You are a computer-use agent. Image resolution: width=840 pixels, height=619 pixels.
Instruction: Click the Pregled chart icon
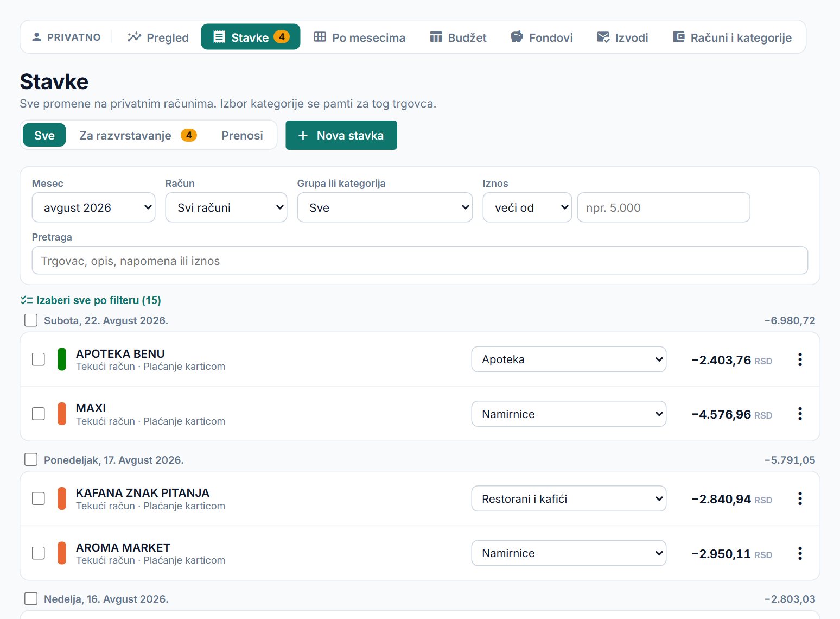(134, 37)
